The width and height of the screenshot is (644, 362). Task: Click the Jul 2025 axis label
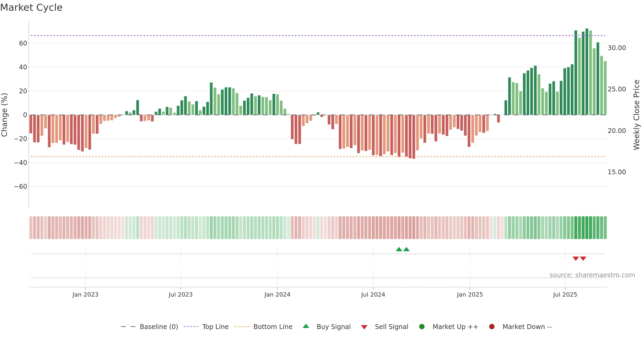click(x=565, y=295)
